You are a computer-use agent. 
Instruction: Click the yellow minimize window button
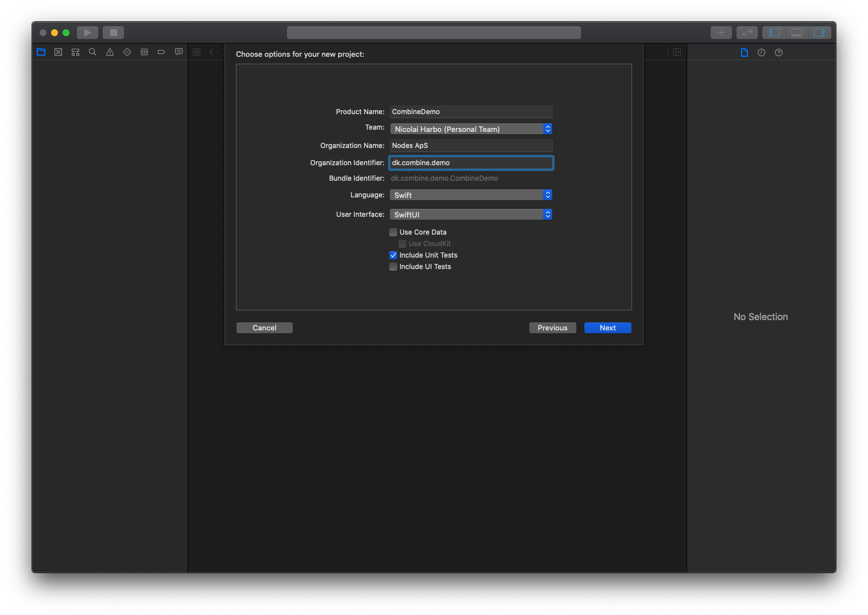(55, 33)
